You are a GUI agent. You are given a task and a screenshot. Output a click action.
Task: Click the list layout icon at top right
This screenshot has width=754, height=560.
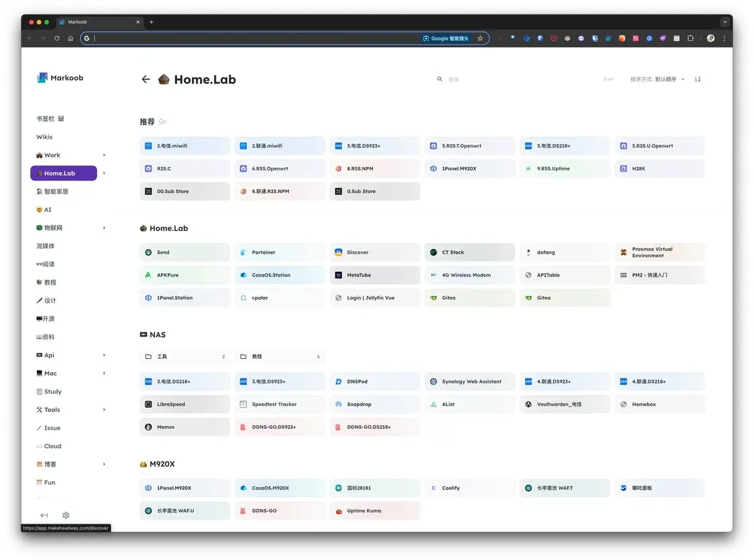click(x=697, y=79)
